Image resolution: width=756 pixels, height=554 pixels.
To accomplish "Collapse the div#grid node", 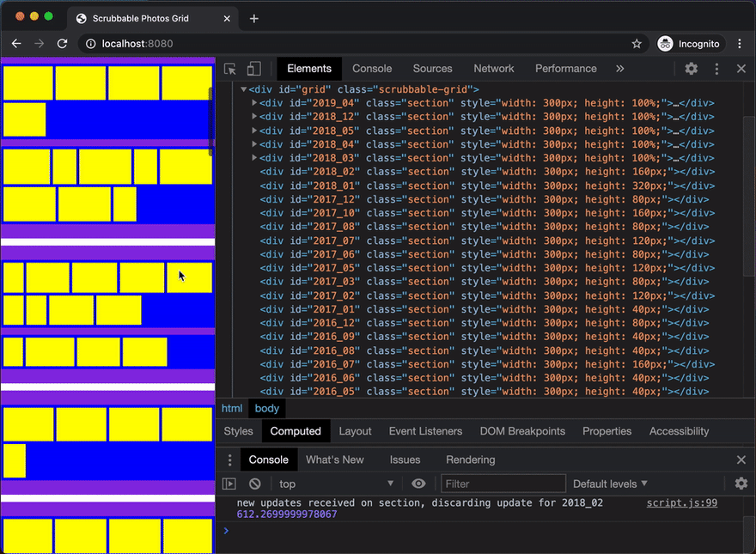I will (243, 89).
